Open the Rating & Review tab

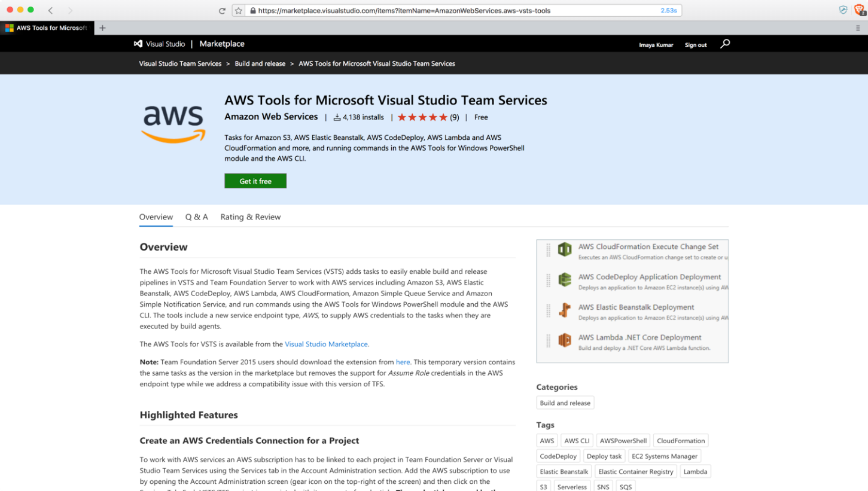pyautogui.click(x=251, y=217)
